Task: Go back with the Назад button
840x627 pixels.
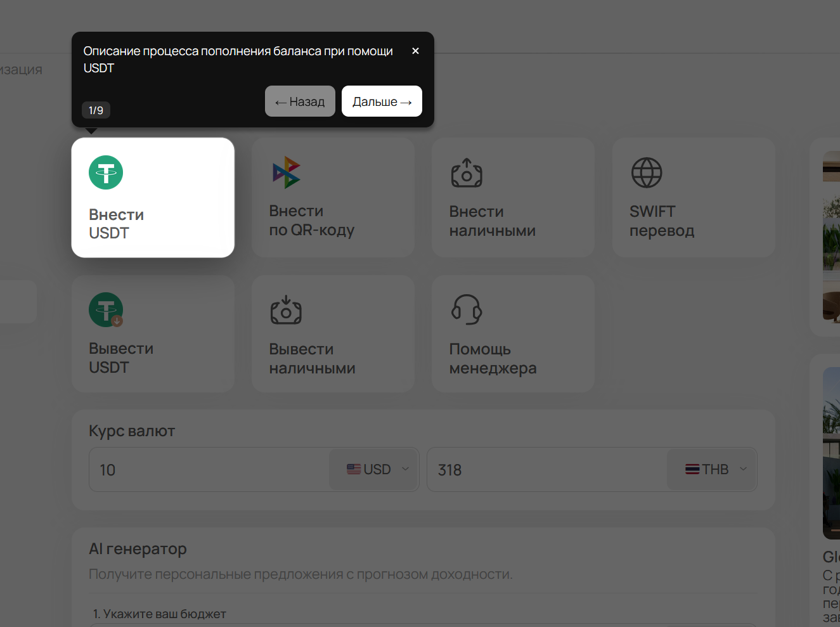Action: tap(300, 101)
